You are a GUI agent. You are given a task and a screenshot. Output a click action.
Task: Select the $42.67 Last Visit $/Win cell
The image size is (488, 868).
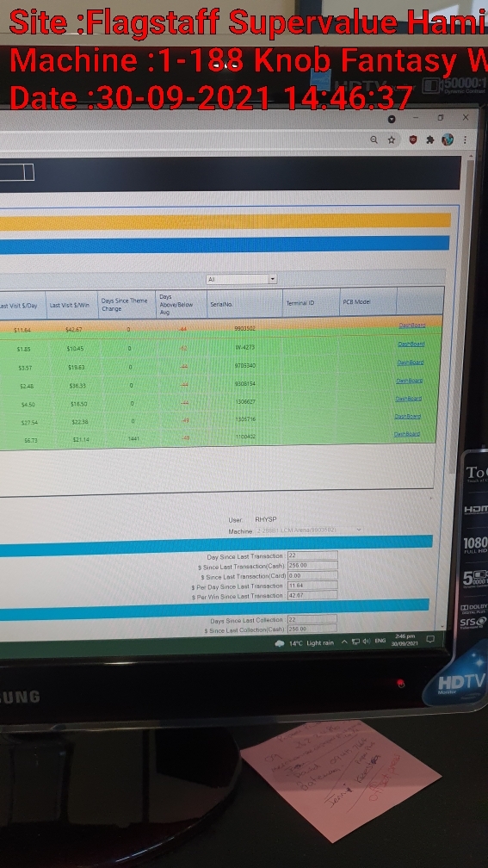74,329
